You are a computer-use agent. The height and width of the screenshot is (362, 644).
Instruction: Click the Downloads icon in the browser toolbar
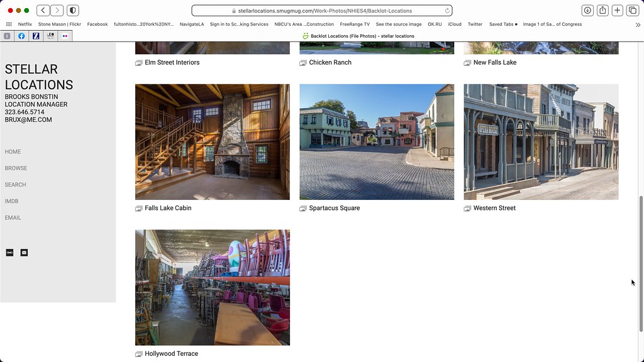(x=587, y=10)
